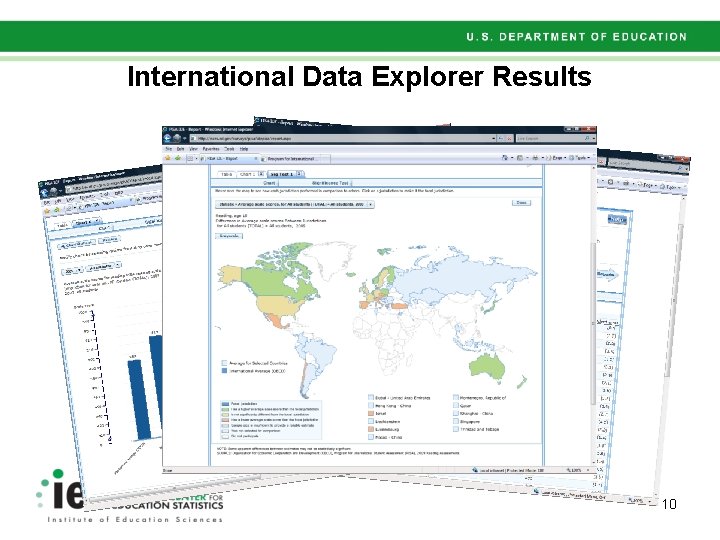Click the Singapore legend box
720x540 pixels.
pyautogui.click(x=456, y=421)
